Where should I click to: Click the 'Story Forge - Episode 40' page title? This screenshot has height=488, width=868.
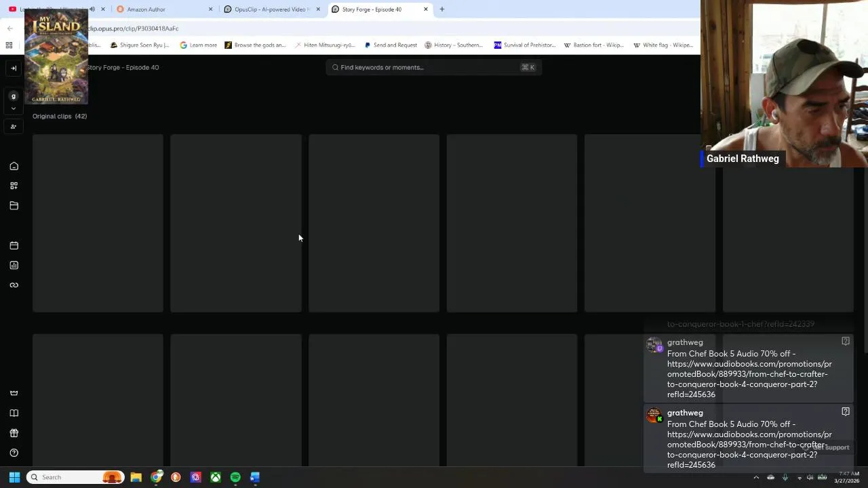(x=123, y=67)
